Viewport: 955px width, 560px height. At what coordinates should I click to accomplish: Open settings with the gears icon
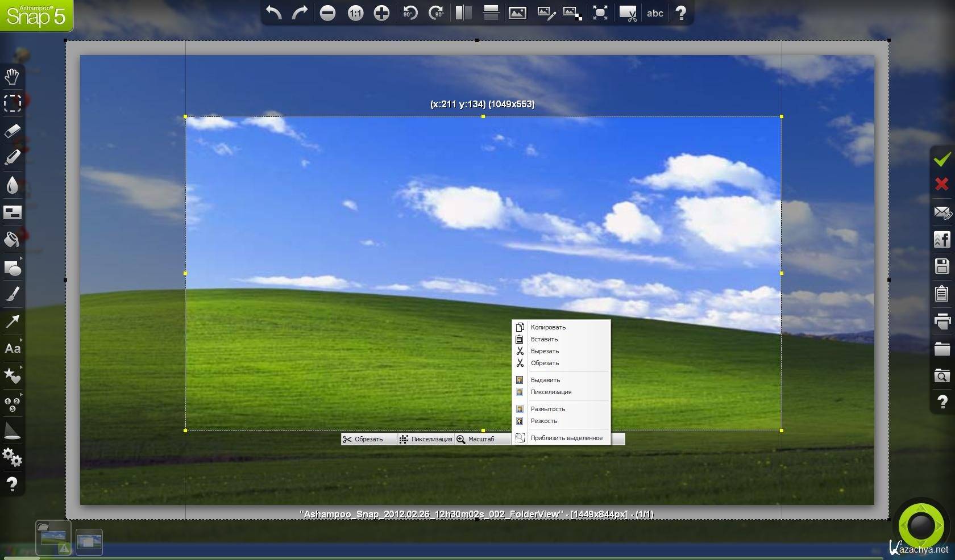pyautogui.click(x=12, y=457)
